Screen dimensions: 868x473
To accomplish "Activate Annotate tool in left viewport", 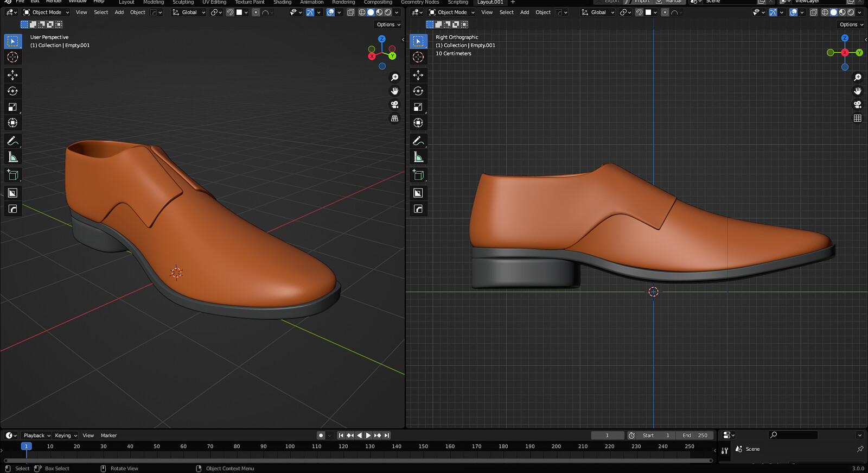I will (13, 141).
